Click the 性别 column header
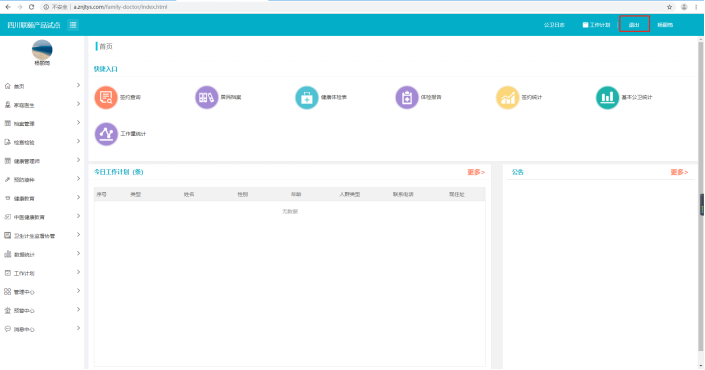Viewport: 705px width, 370px height. click(x=243, y=194)
